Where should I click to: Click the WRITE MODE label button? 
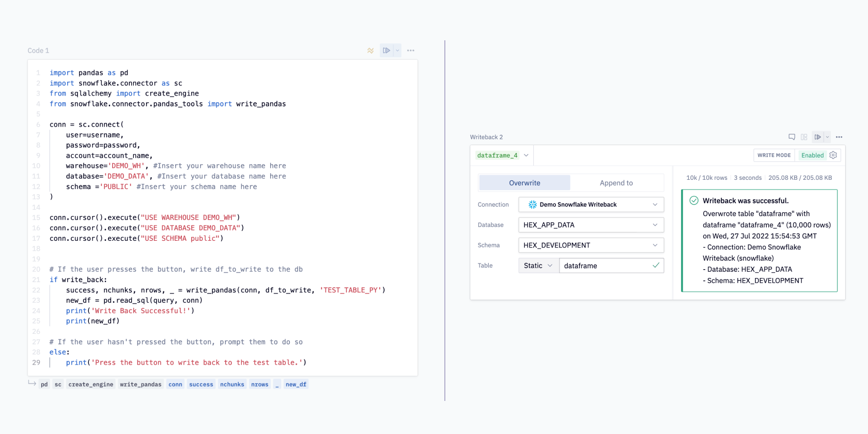click(x=774, y=155)
